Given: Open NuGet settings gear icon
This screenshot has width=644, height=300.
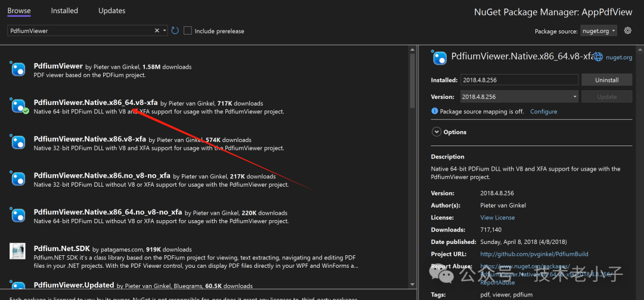Looking at the screenshot, I should [627, 30].
